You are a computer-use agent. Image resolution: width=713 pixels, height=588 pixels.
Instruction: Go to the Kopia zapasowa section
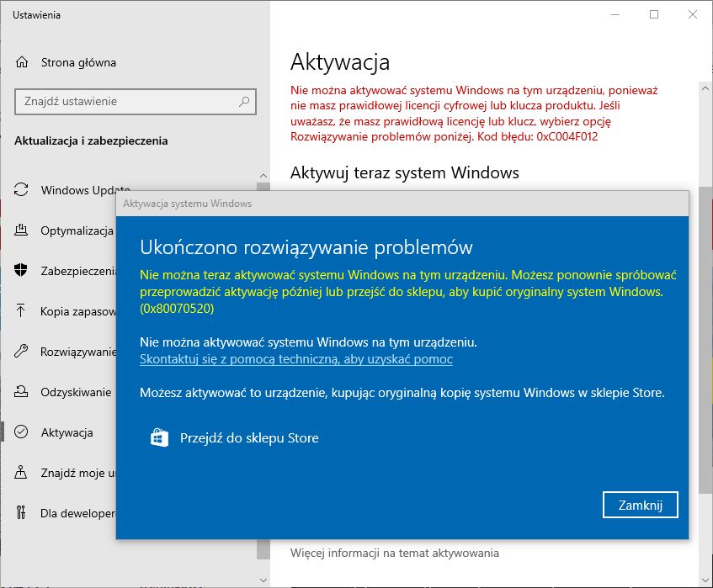tap(78, 311)
